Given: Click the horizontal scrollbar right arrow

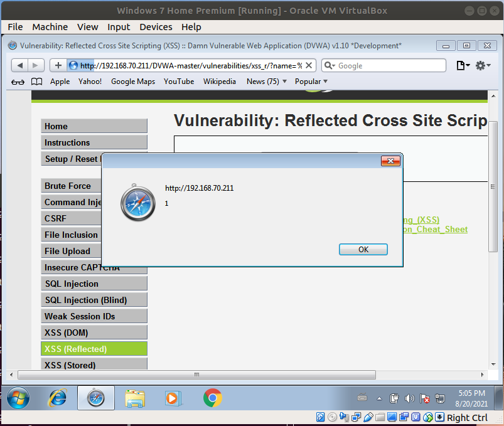Looking at the screenshot, I should [482, 375].
